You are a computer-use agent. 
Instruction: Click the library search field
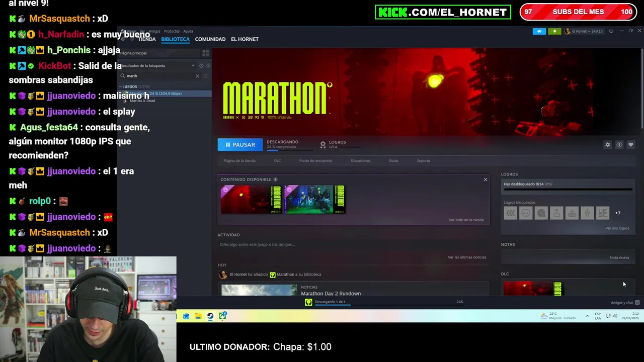click(x=160, y=76)
